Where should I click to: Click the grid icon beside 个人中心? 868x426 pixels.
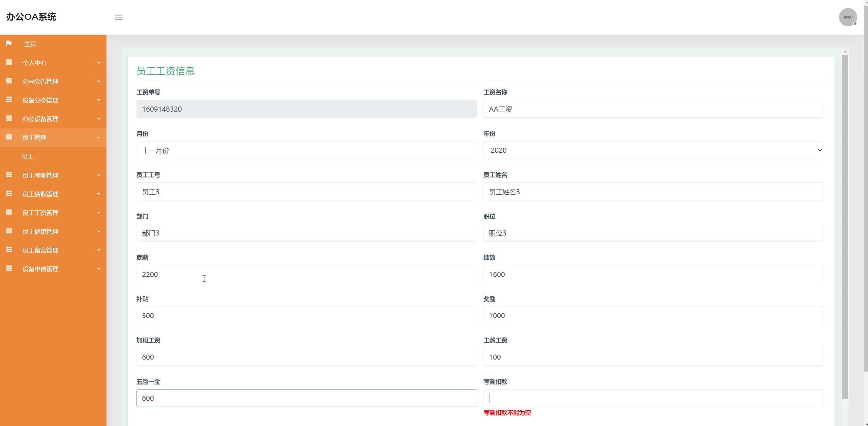click(x=9, y=62)
